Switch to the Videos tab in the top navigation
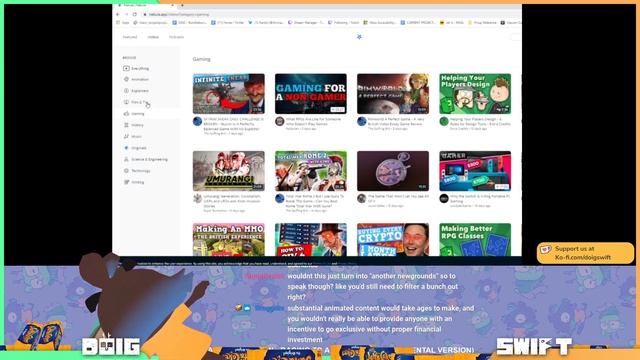This screenshot has width=640, height=360. [x=153, y=37]
